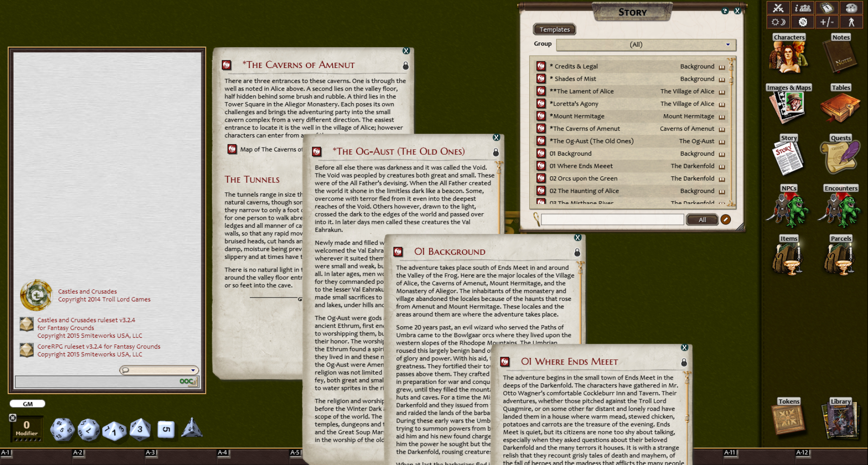Select the GM chat identity tab
This screenshot has height=465, width=868.
click(x=27, y=404)
